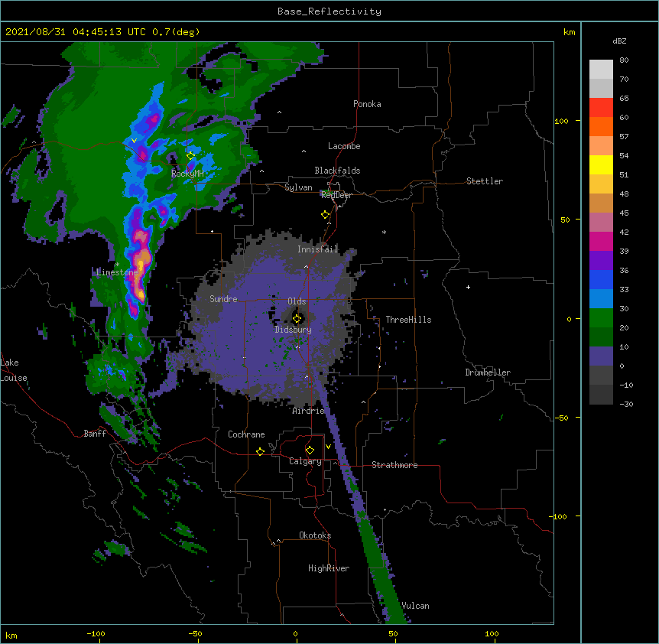Click the yellow diamond marker south of RedDeer
Viewport: 659px width, 644px height.
[325, 215]
